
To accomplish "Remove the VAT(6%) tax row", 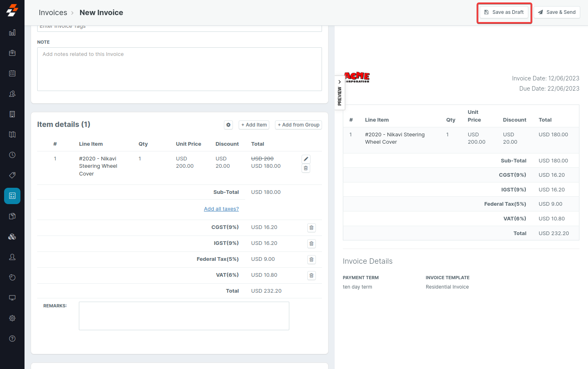I will 311,276.
